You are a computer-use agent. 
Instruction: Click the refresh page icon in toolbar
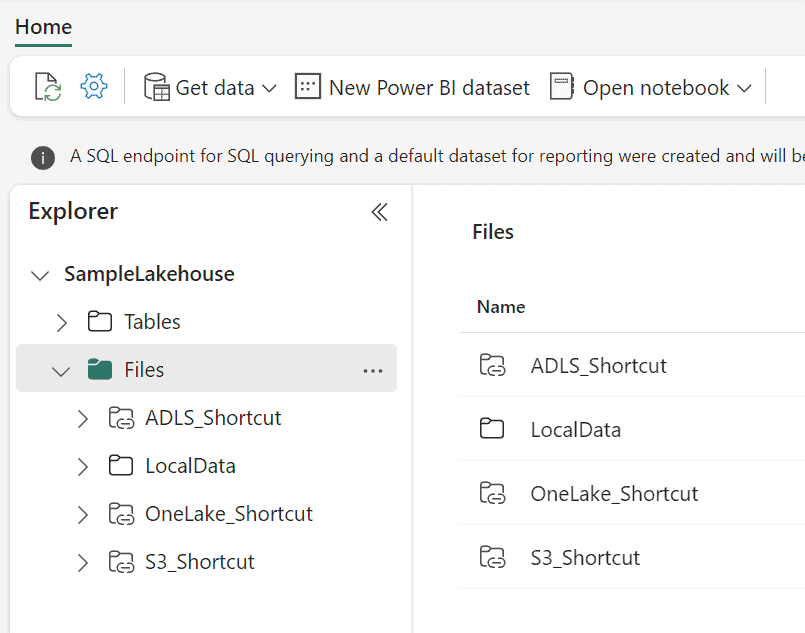pos(48,87)
